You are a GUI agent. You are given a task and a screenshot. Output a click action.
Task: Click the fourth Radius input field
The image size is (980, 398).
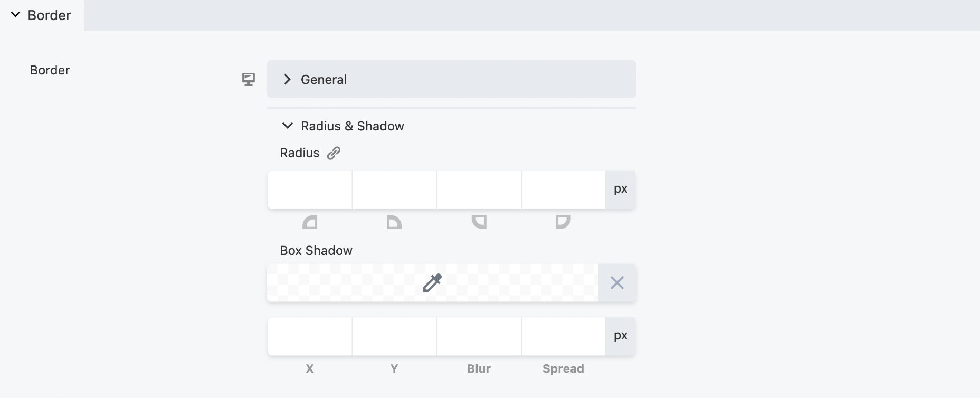click(x=563, y=189)
